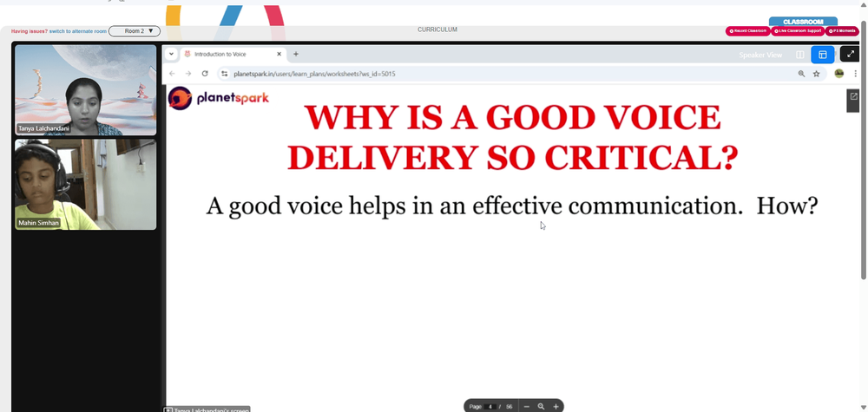Click the address bar zoom magnifier icon
Viewport: 868px width, 412px height.
pos(801,74)
